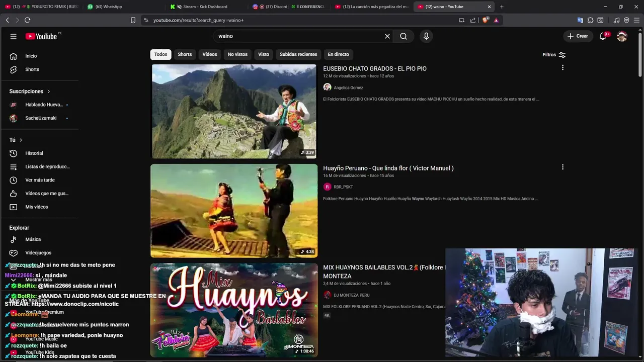Open a new browser tab
The width and height of the screenshot is (644, 362).
502,7
